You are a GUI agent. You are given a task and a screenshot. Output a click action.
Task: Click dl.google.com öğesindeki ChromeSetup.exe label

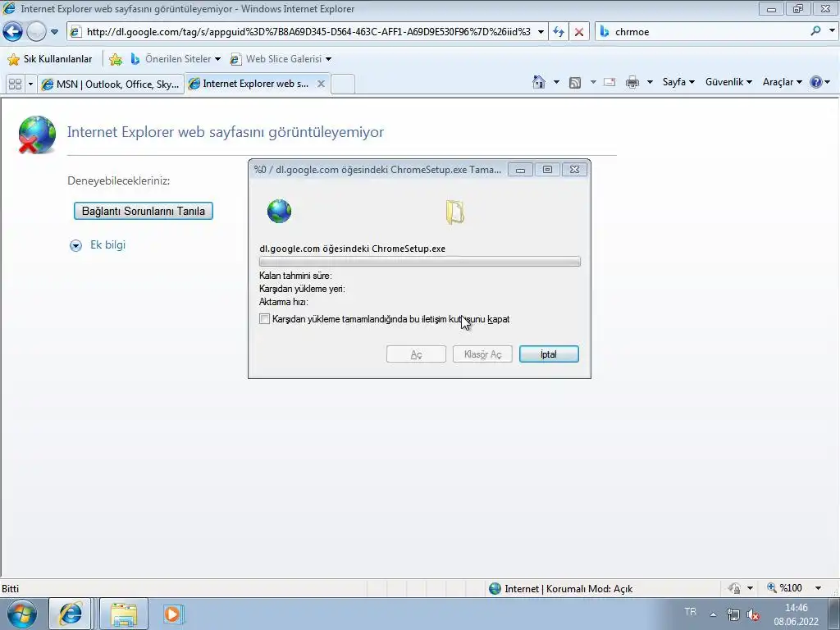click(x=352, y=249)
